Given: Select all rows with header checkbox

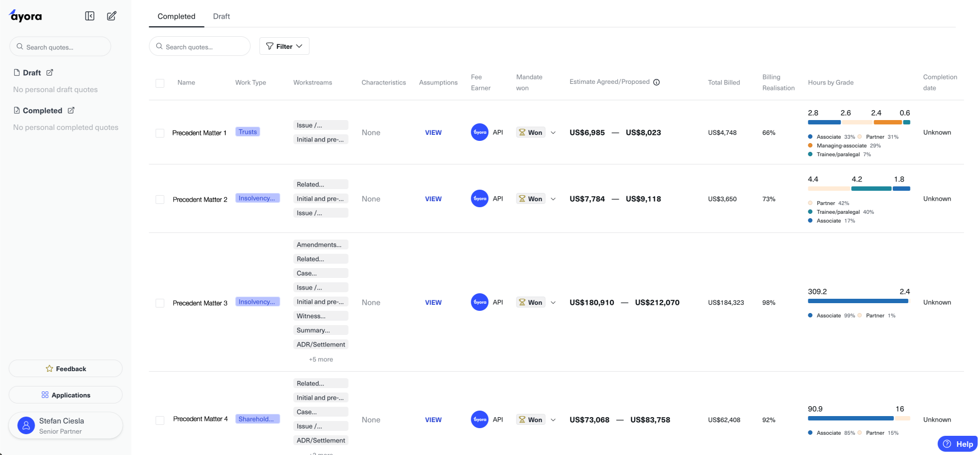Looking at the screenshot, I should 160,83.
